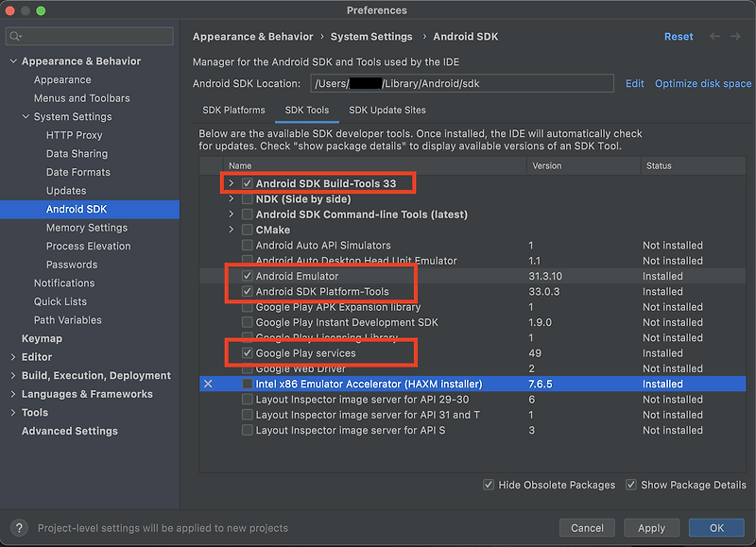
Task: Toggle the Google Play services checkbox
Action: click(x=247, y=352)
